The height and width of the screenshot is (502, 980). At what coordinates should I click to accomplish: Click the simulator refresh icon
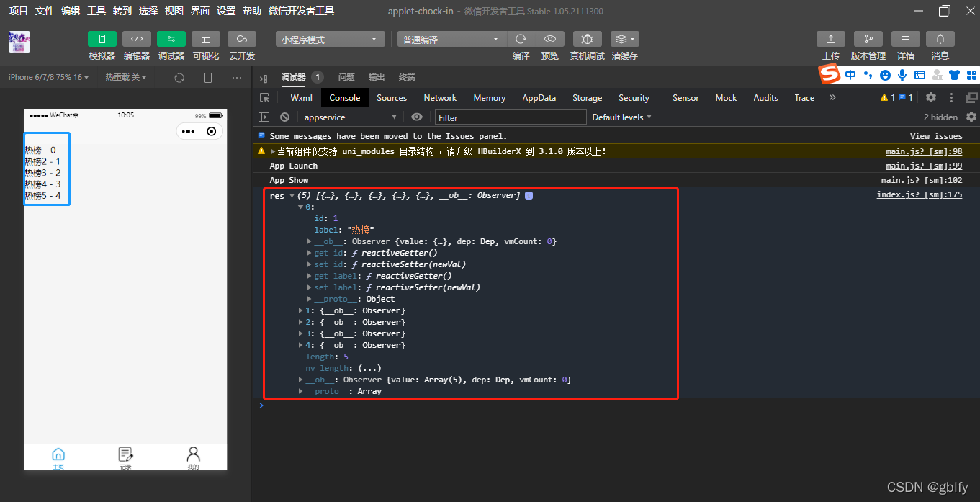[179, 77]
